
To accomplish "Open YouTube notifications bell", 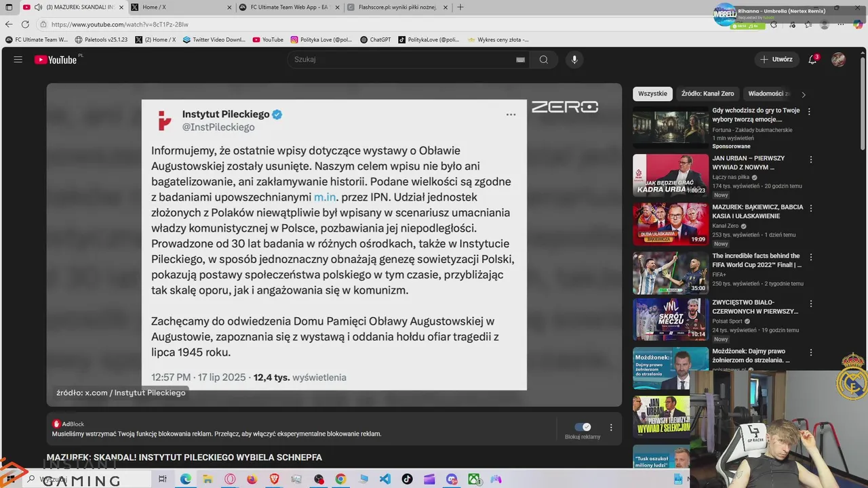I will click(x=812, y=60).
